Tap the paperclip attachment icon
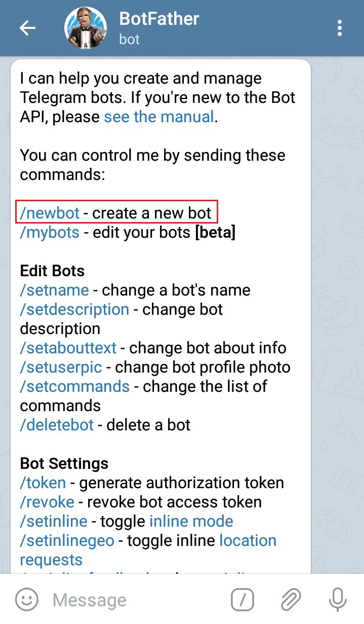The width and height of the screenshot is (364, 624). pyautogui.click(x=290, y=600)
